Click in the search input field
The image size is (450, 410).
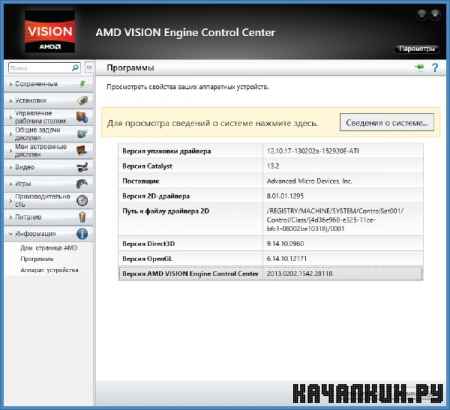(x=40, y=68)
